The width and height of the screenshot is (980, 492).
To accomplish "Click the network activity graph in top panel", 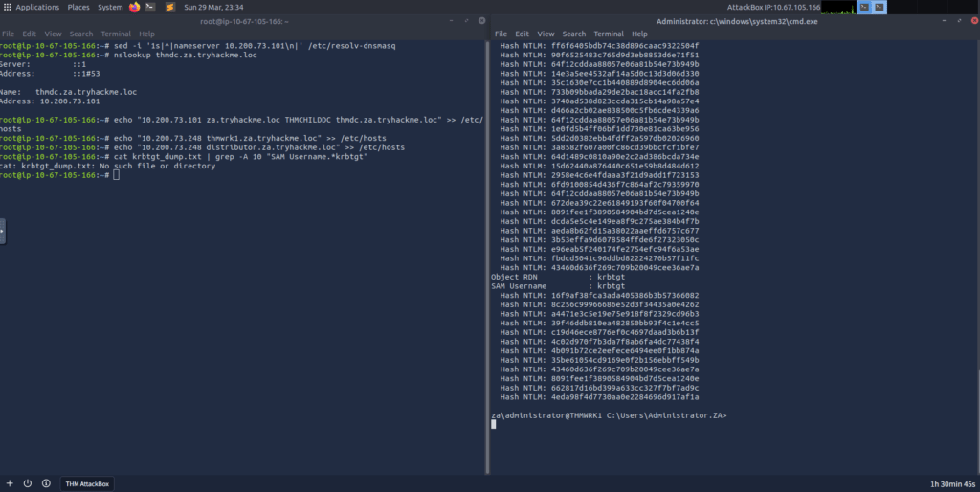I will pos(838,7).
